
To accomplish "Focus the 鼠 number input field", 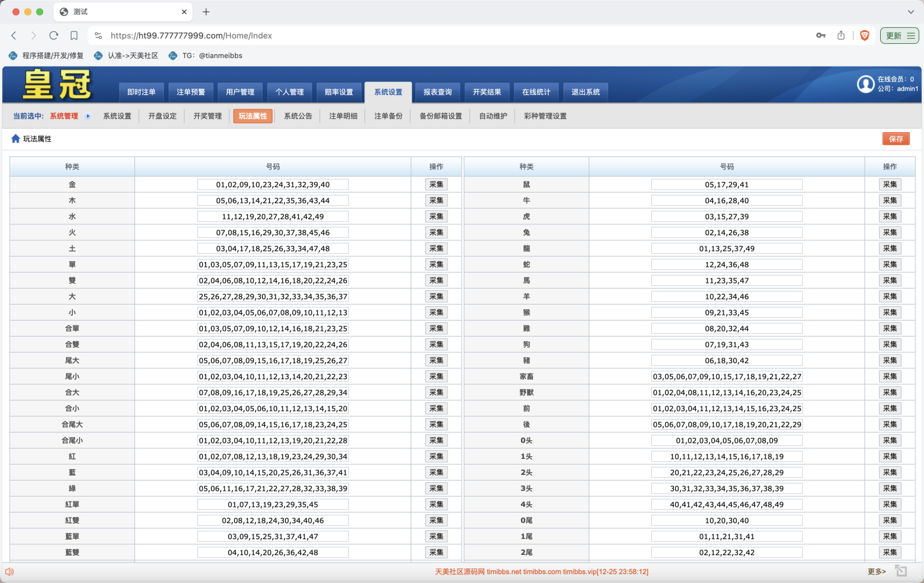I will click(726, 184).
